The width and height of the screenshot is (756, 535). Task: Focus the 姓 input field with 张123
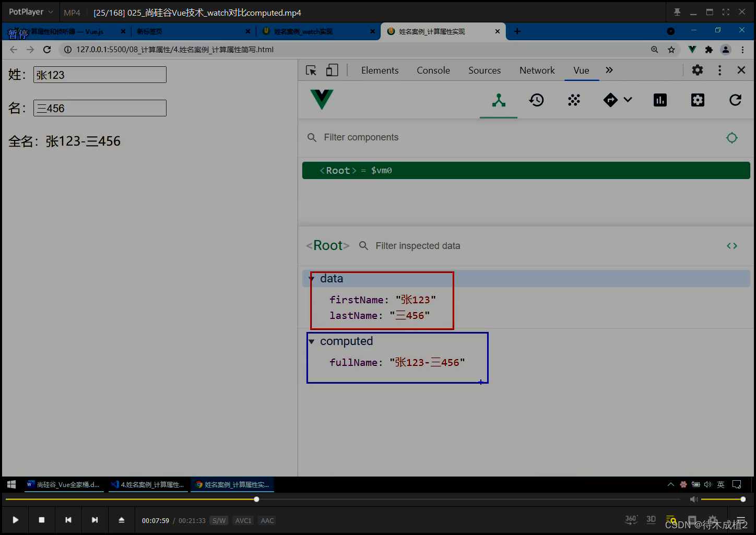point(100,75)
